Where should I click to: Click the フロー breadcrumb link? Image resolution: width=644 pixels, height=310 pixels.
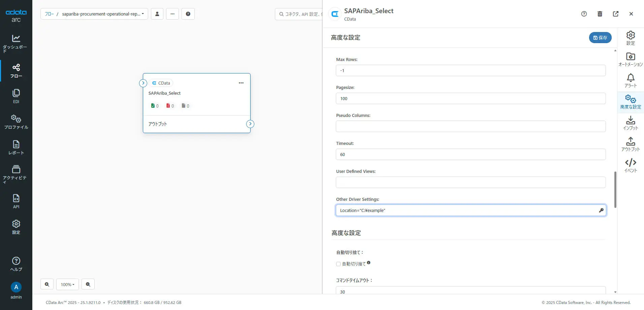coord(49,14)
